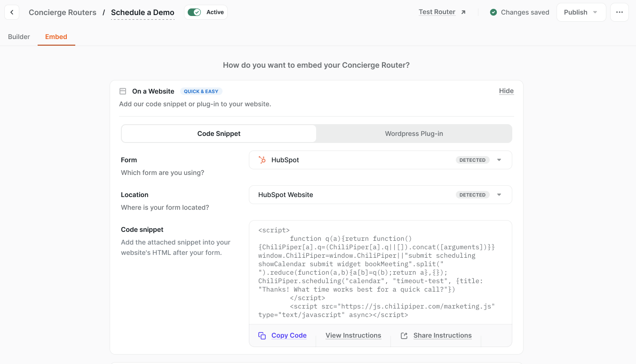Click the DETECTED badge in the Location row
Viewport: 636px width, 364px height.
point(472,195)
